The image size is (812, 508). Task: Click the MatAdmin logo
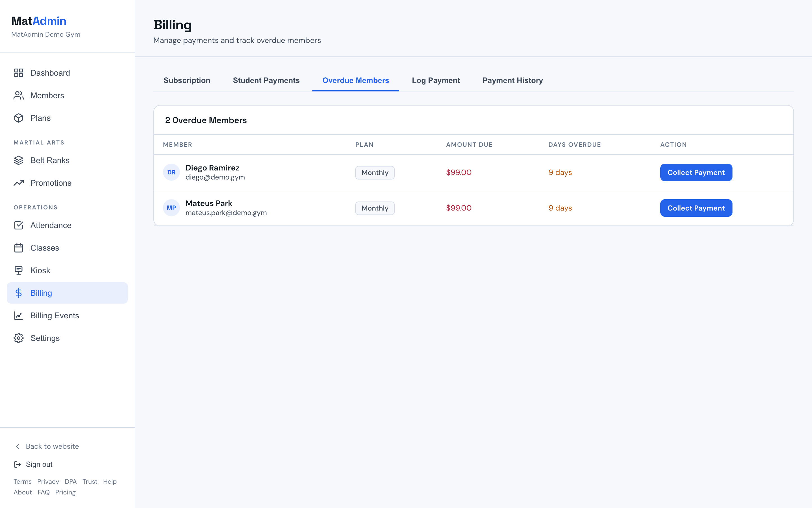[x=39, y=21]
